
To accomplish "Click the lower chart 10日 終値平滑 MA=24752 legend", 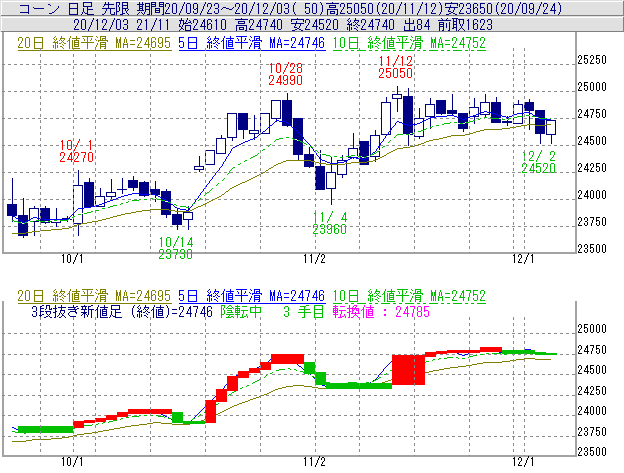I will 409,296.
